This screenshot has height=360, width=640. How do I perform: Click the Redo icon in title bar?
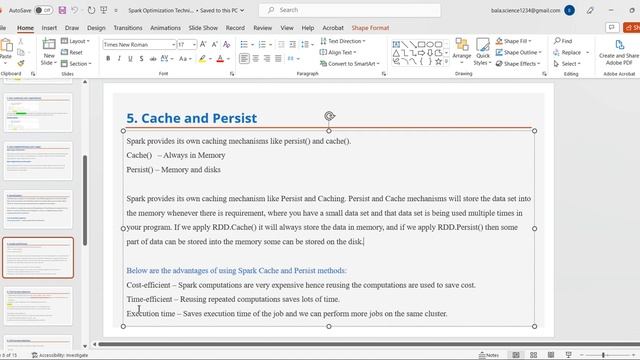point(91,10)
